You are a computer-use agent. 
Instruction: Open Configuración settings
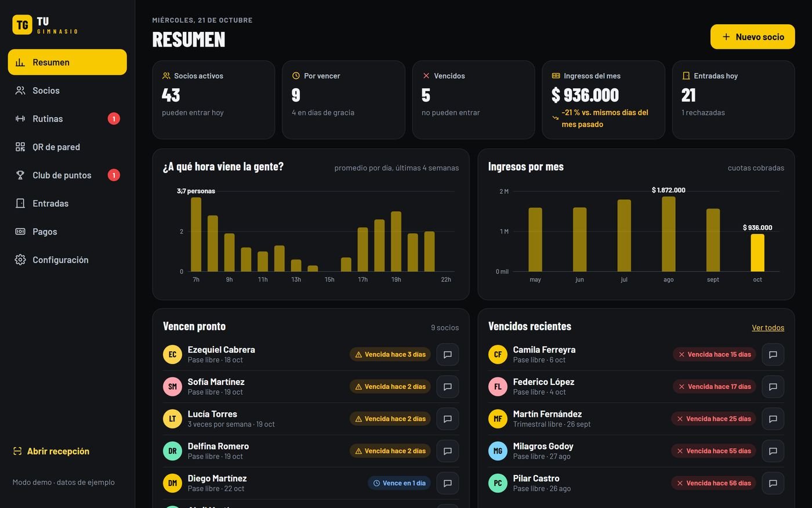click(x=67, y=260)
